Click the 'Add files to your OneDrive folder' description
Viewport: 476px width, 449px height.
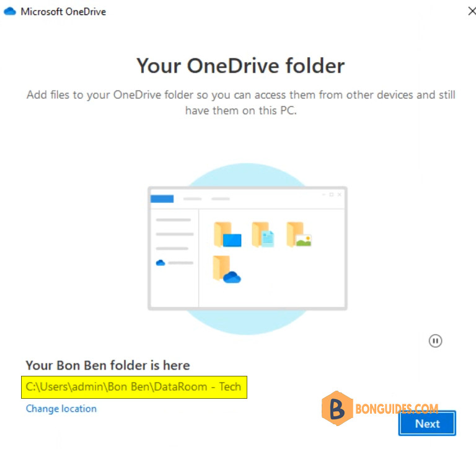tap(240, 103)
